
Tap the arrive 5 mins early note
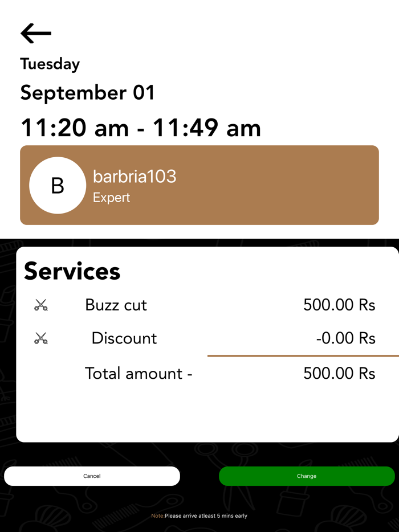coord(199,516)
